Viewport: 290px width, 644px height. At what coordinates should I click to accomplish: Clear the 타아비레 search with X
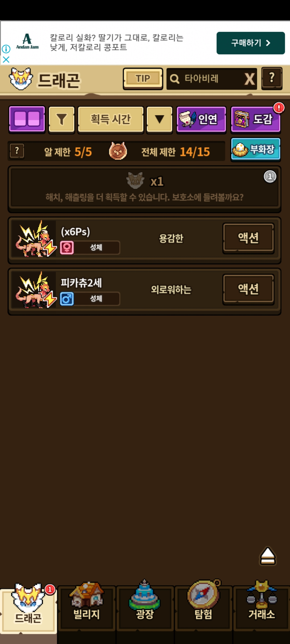(250, 79)
